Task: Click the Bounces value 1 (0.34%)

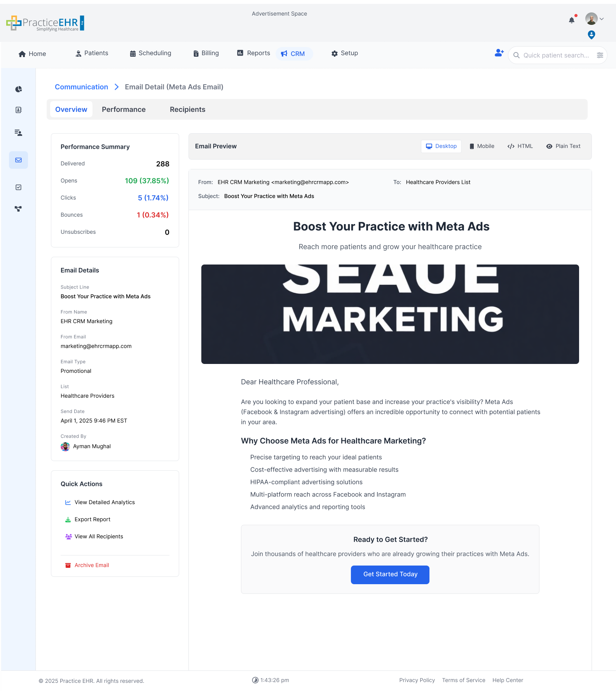Action: (x=153, y=215)
